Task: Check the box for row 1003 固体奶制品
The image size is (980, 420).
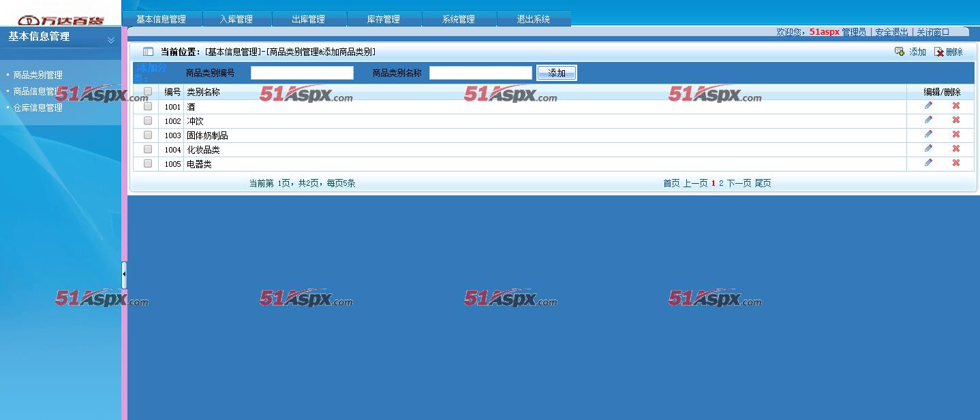Action: [148, 135]
